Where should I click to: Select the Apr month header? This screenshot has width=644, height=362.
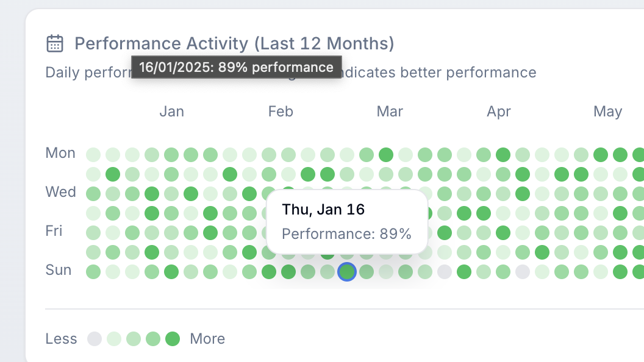[x=499, y=112]
